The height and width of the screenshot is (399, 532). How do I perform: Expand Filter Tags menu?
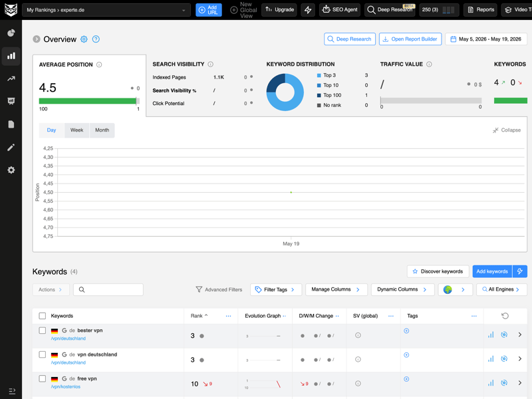pyautogui.click(x=276, y=289)
